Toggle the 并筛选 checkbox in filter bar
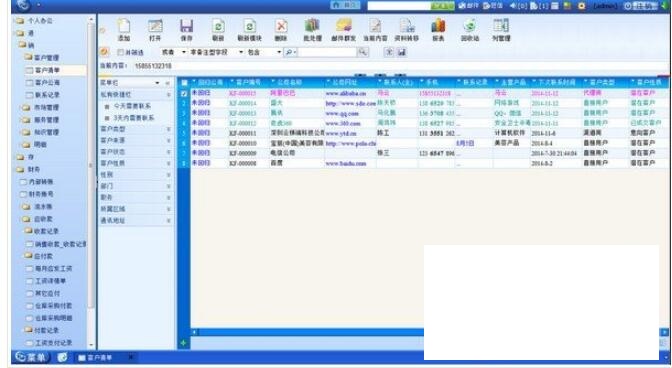This screenshot has width=672, height=368. point(120,52)
